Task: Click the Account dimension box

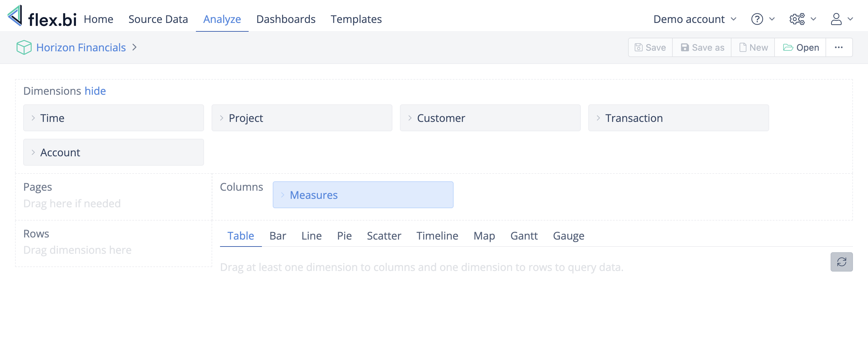Action: [113, 152]
